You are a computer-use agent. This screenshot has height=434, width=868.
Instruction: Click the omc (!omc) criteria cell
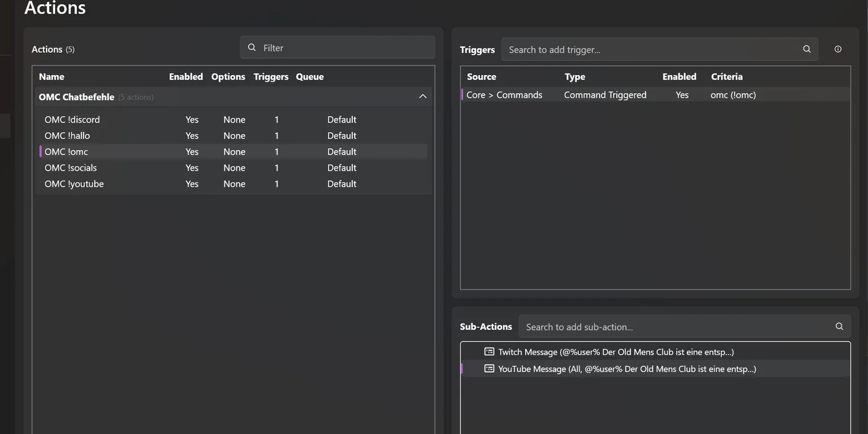coord(733,95)
